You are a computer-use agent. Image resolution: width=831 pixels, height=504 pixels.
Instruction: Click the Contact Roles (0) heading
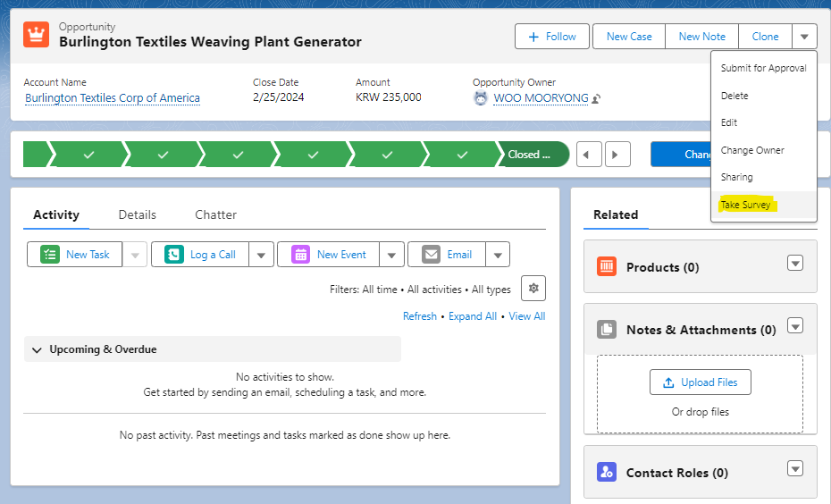point(676,473)
